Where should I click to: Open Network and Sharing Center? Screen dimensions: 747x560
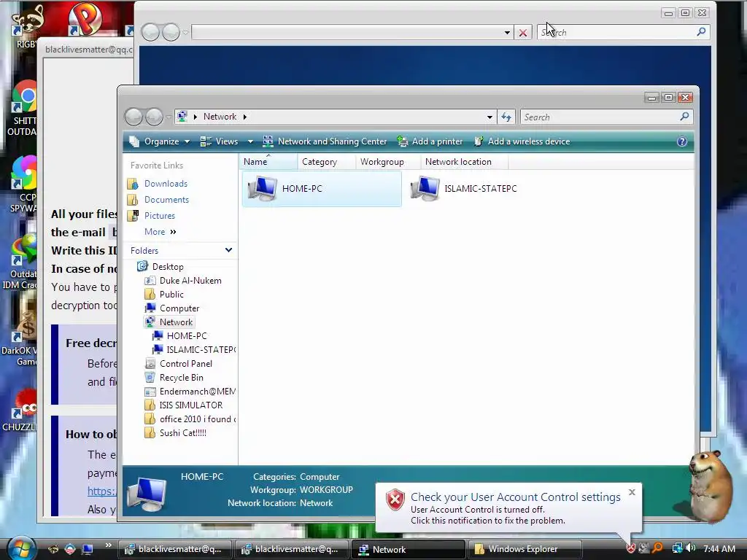coord(325,141)
